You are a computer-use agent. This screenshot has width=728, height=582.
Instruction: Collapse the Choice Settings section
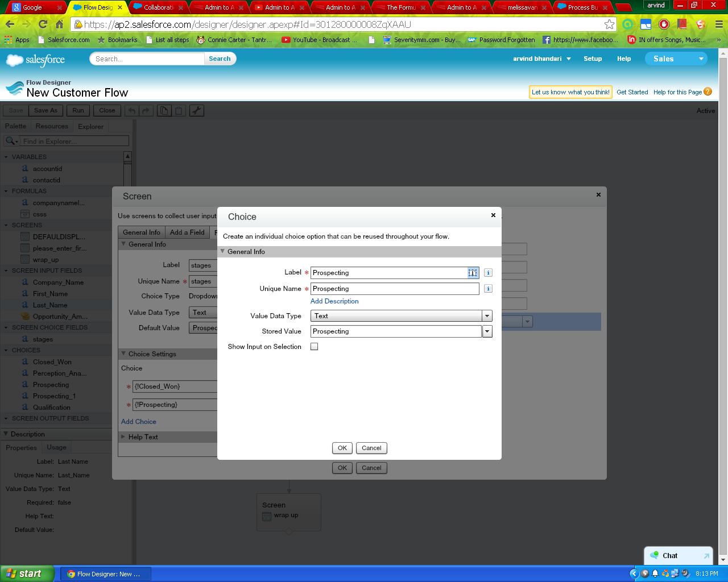[x=123, y=354]
